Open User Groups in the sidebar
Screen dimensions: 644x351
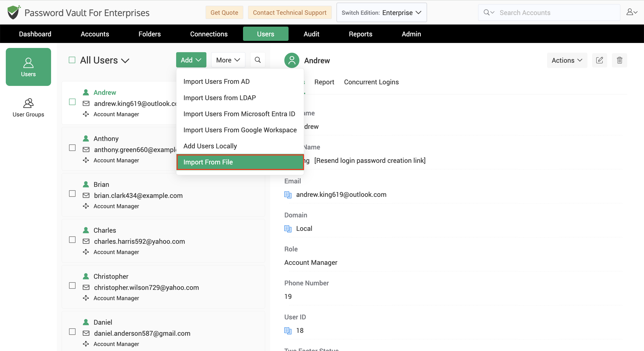pos(28,108)
